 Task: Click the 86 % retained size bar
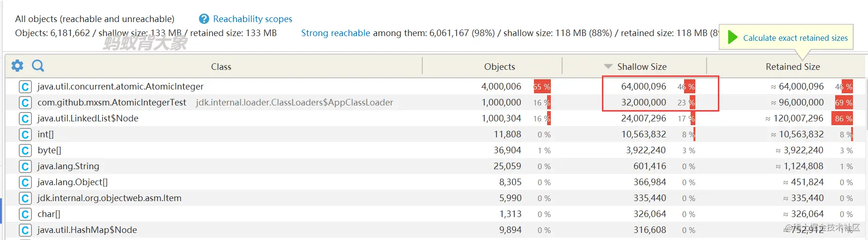842,119
